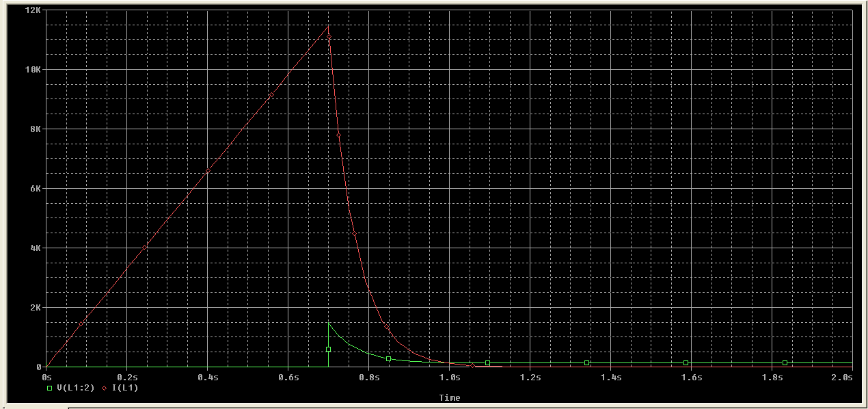Click the 2.0s x-axis label
This screenshot has width=868, height=409.
[x=843, y=377]
